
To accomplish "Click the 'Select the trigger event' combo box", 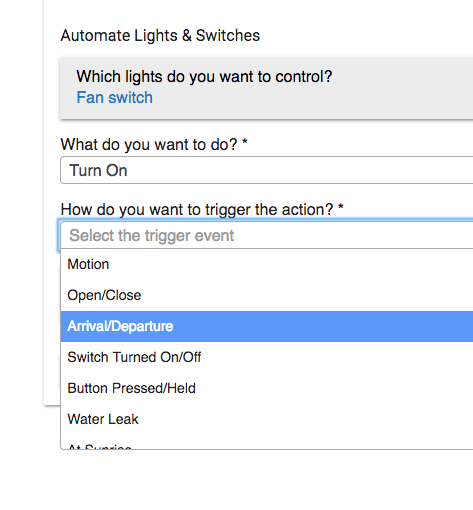I will tap(266, 235).
